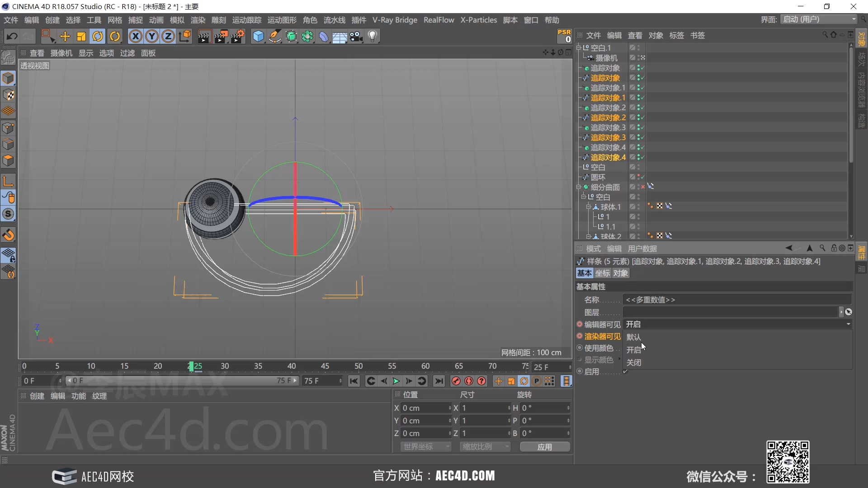Click the 应用 button
The height and width of the screenshot is (488, 868).
(x=544, y=447)
